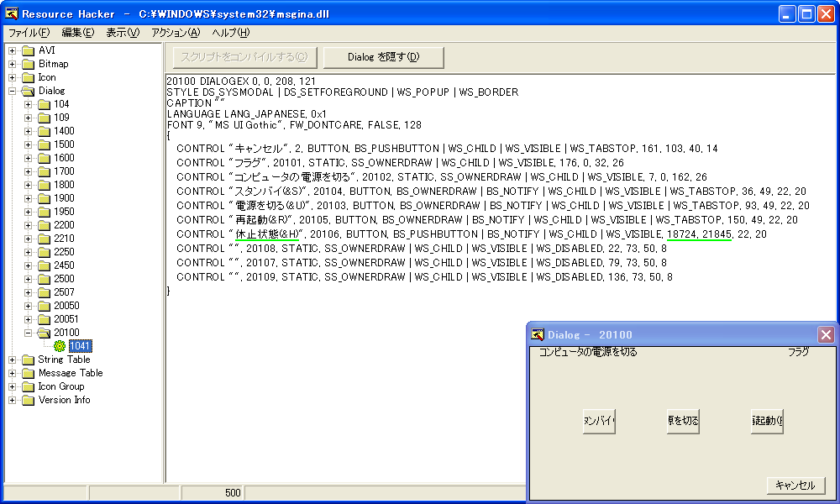Open the ヘルプ(H) menu
The width and height of the screenshot is (840, 504).
coord(230,33)
